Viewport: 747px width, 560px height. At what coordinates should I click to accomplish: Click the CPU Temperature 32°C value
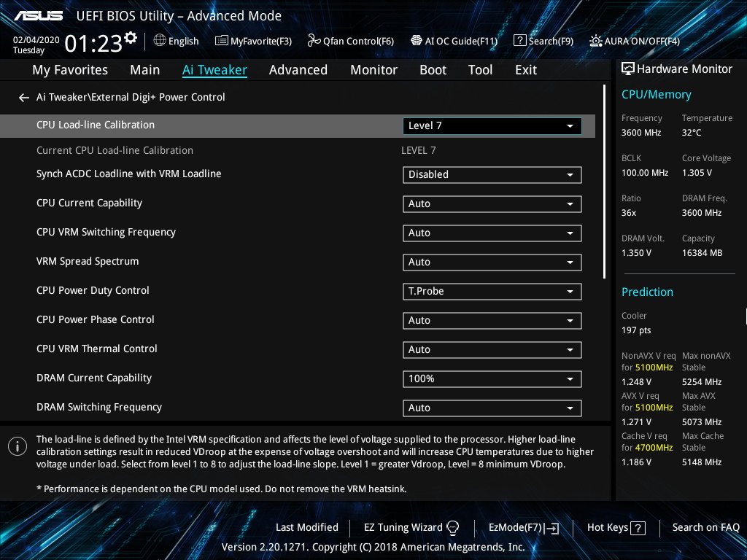(x=692, y=133)
